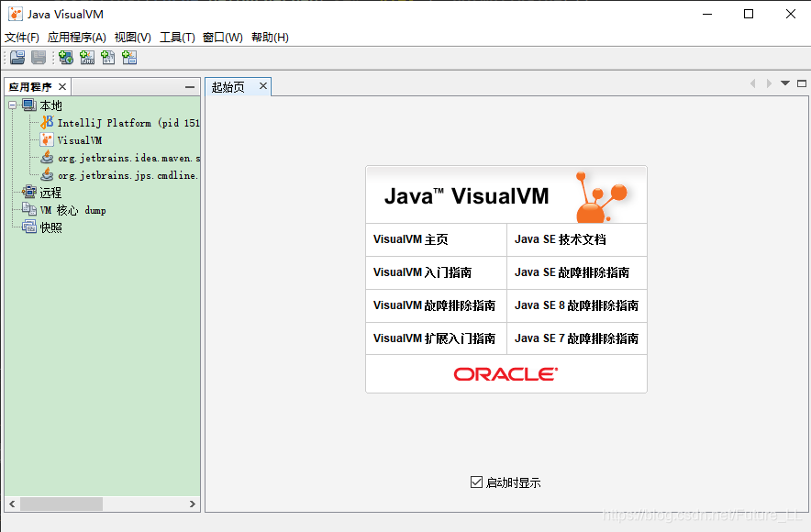This screenshot has width=811, height=532.
Task: Click the applications panel horizontal scrollbar thumb
Action: pos(61,504)
